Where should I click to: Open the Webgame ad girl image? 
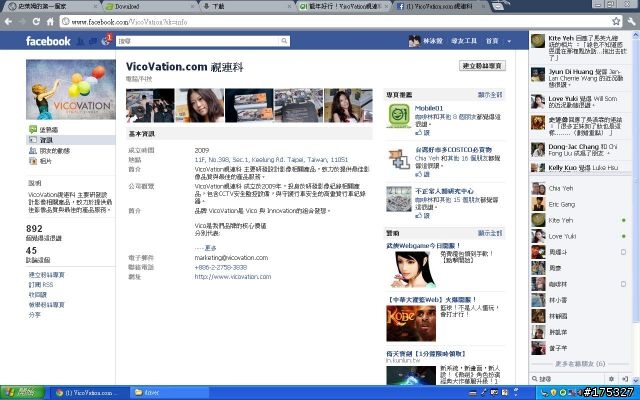click(x=411, y=269)
